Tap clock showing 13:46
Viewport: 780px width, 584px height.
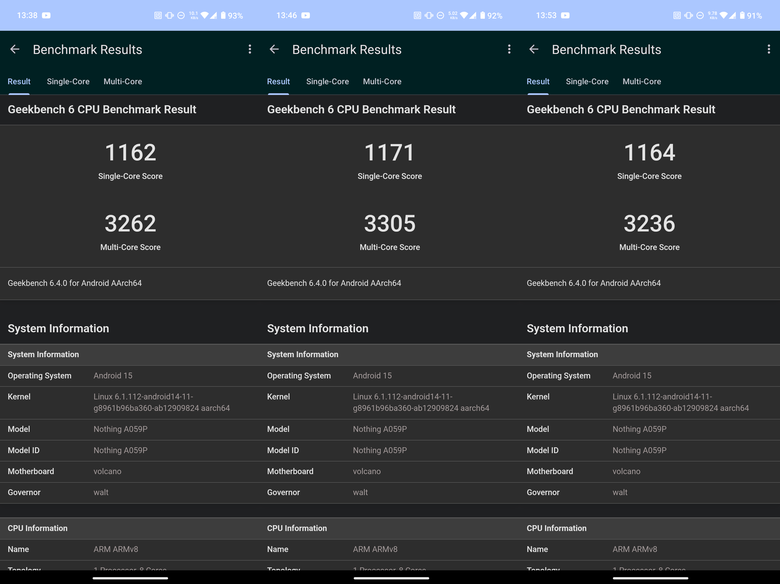(287, 15)
